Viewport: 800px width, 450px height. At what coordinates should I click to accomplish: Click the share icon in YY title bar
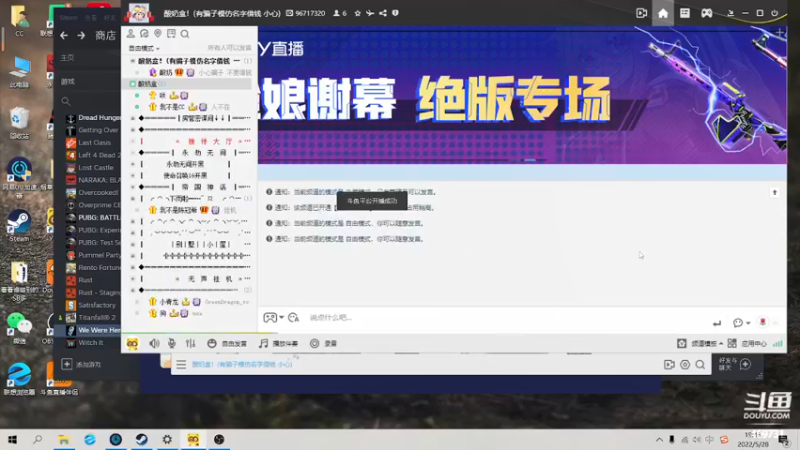coord(383,13)
